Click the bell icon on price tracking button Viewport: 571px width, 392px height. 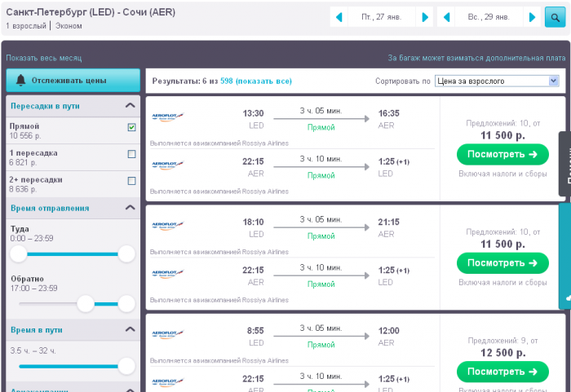20,80
